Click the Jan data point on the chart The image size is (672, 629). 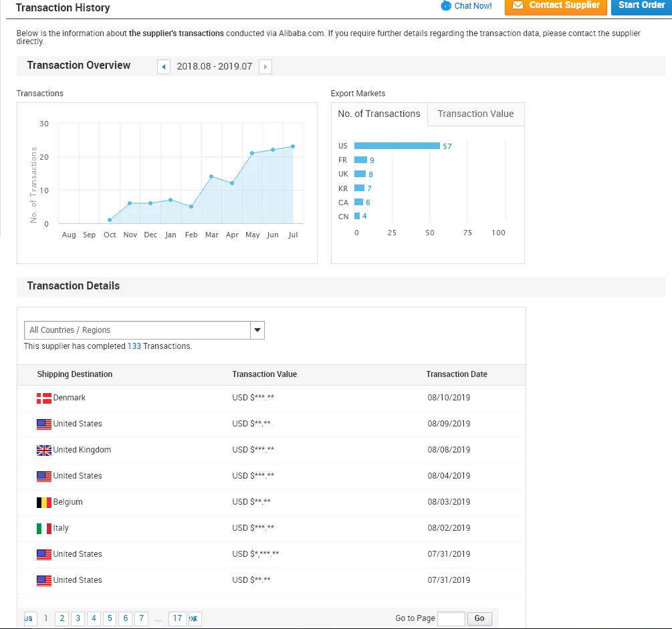(171, 200)
